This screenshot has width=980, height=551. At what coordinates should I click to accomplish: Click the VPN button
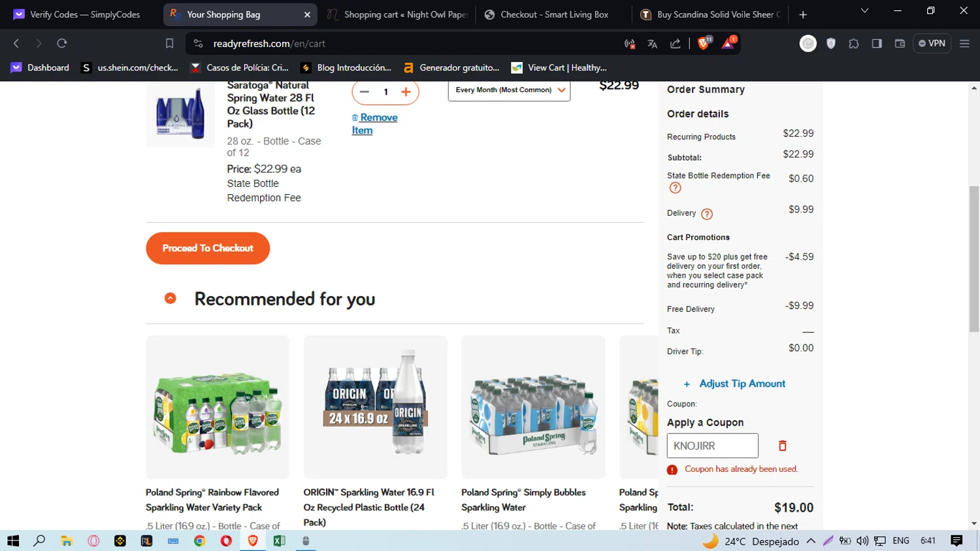click(932, 43)
